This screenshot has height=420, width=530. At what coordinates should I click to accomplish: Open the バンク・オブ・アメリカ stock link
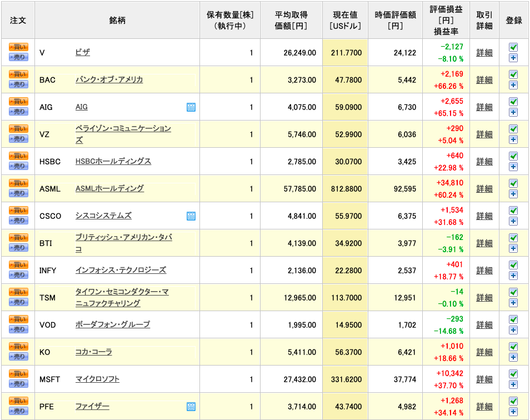109,79
